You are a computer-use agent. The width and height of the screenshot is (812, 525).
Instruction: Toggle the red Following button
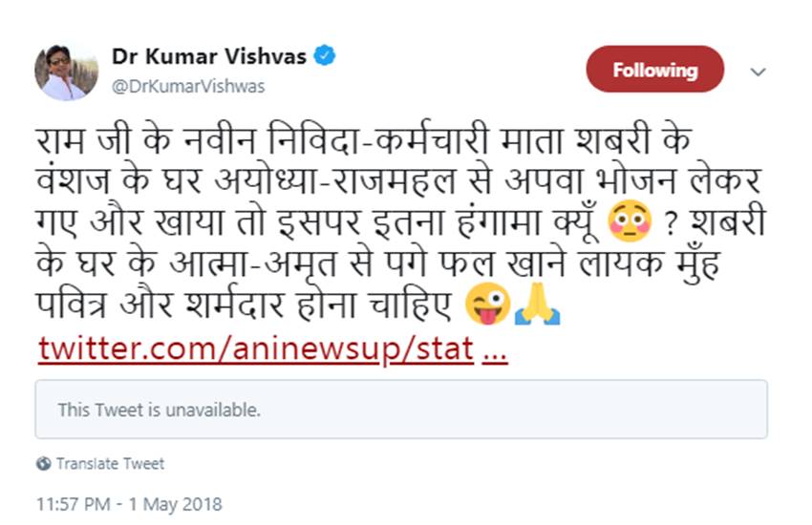point(654,70)
